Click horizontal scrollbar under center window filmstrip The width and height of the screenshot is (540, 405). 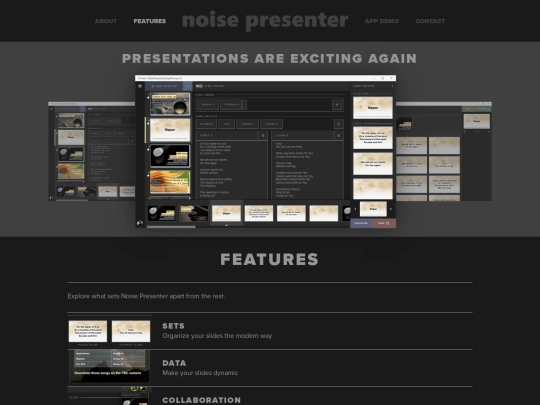[x=171, y=227]
